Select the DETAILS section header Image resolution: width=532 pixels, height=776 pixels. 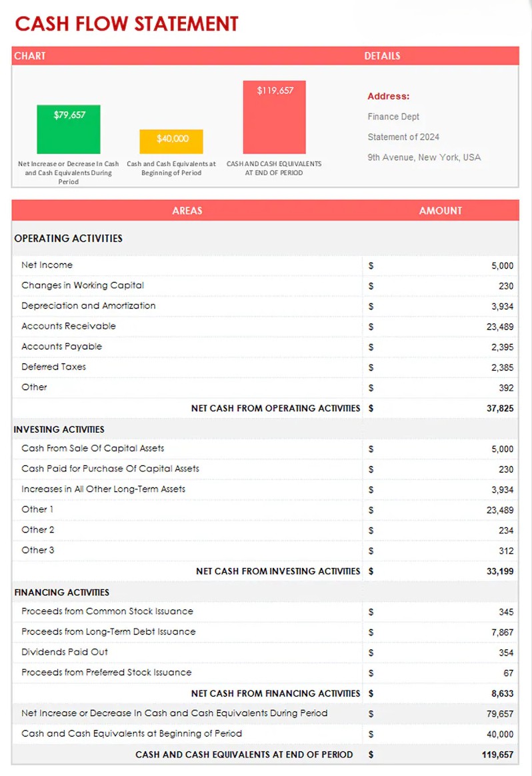[382, 56]
